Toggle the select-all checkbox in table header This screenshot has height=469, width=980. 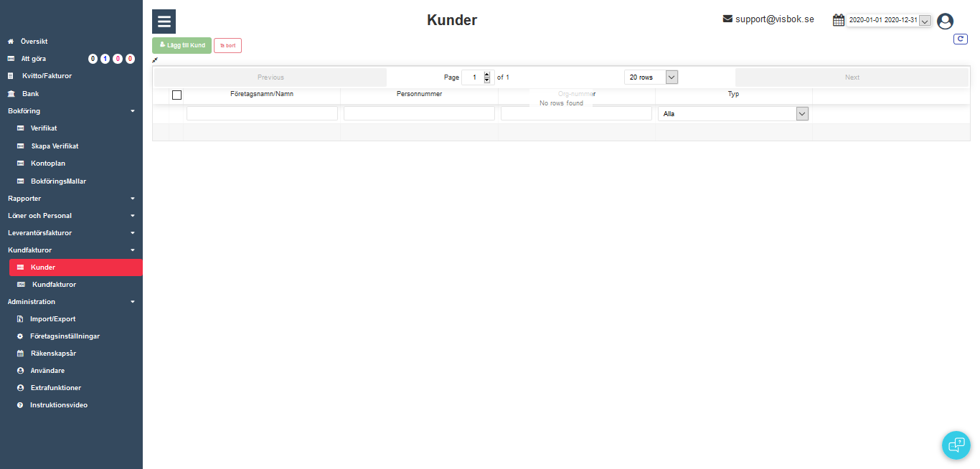(x=176, y=95)
